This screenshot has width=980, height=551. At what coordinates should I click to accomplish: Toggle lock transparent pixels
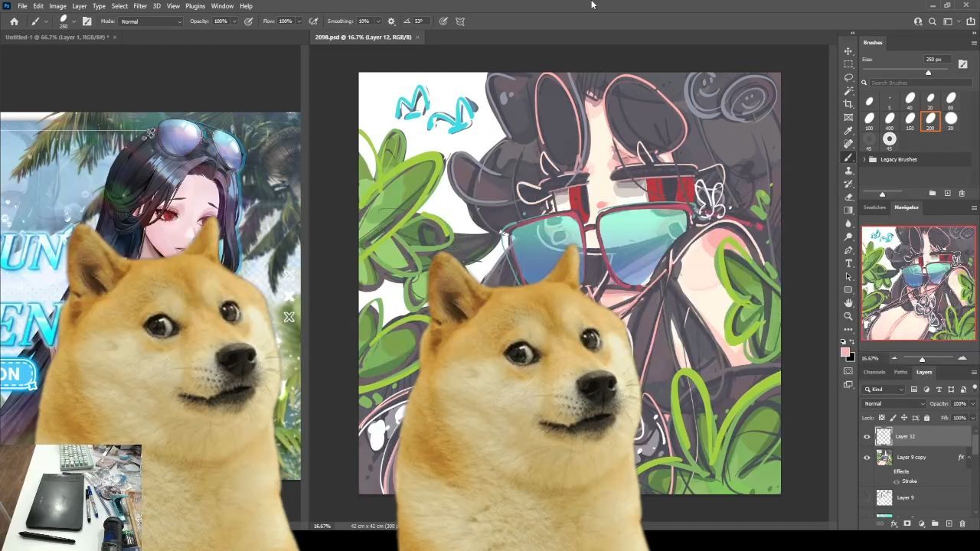tap(882, 418)
